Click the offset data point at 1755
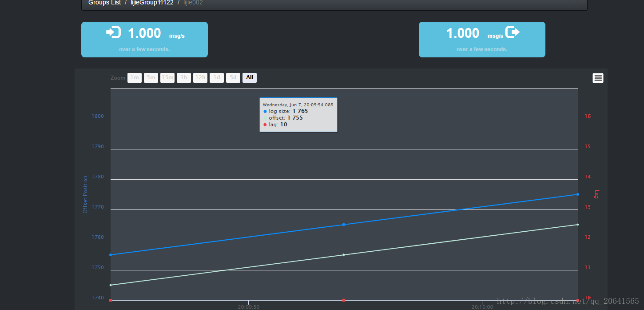 click(344, 255)
